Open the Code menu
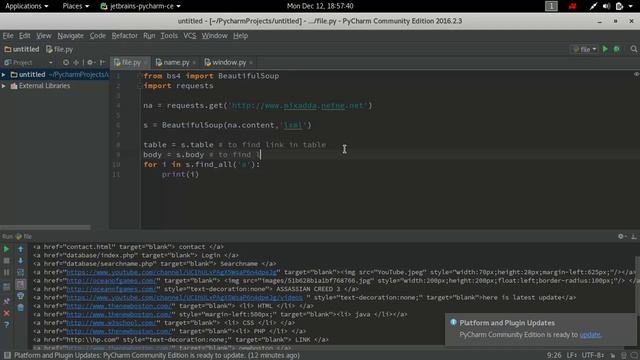 click(x=98, y=36)
